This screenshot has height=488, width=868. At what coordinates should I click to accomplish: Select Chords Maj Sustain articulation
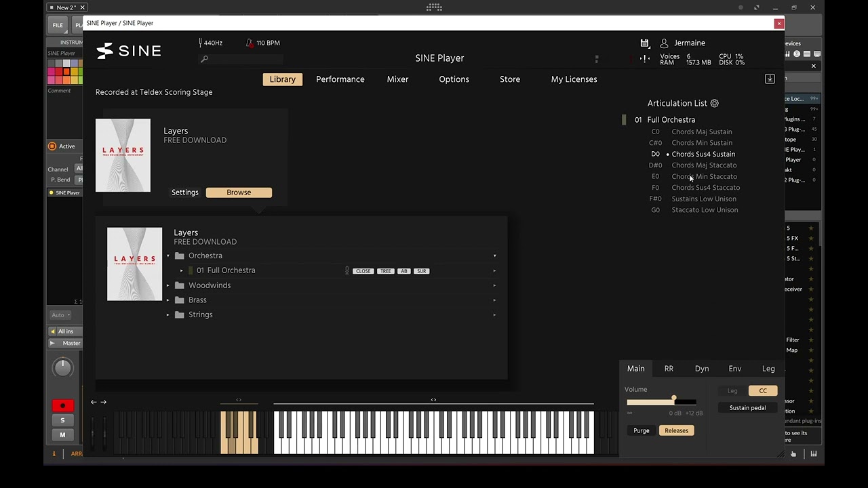[x=702, y=131]
